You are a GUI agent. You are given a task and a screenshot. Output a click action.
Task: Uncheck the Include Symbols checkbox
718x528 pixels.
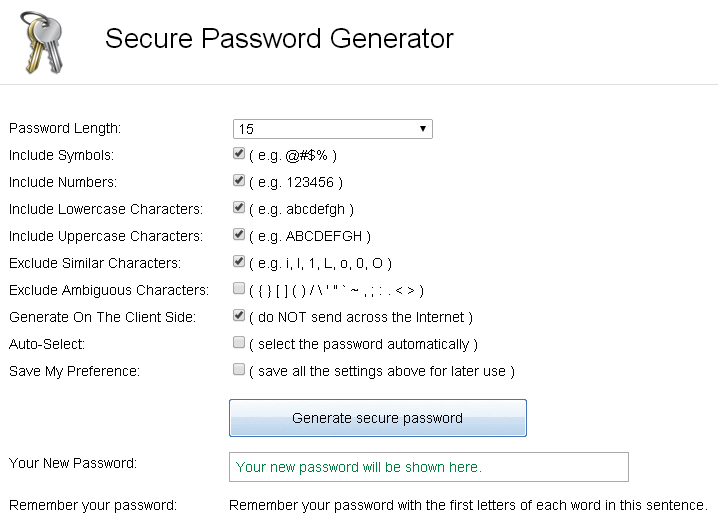click(x=239, y=153)
